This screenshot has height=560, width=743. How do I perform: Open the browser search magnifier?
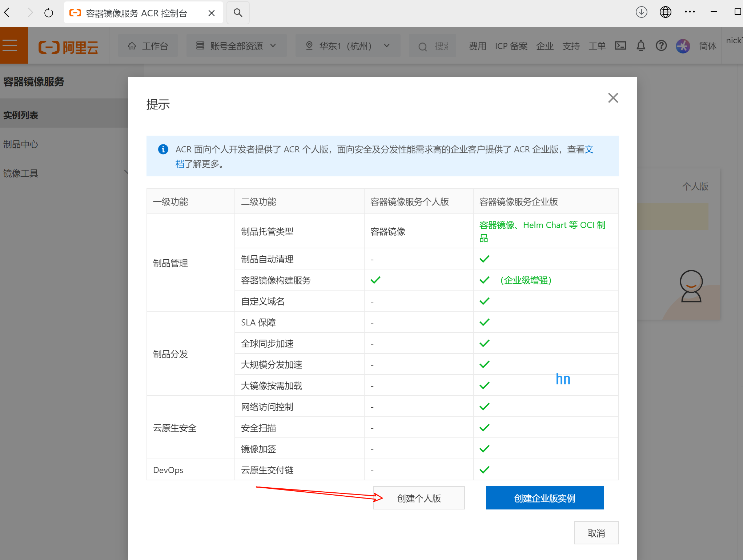coord(238,13)
